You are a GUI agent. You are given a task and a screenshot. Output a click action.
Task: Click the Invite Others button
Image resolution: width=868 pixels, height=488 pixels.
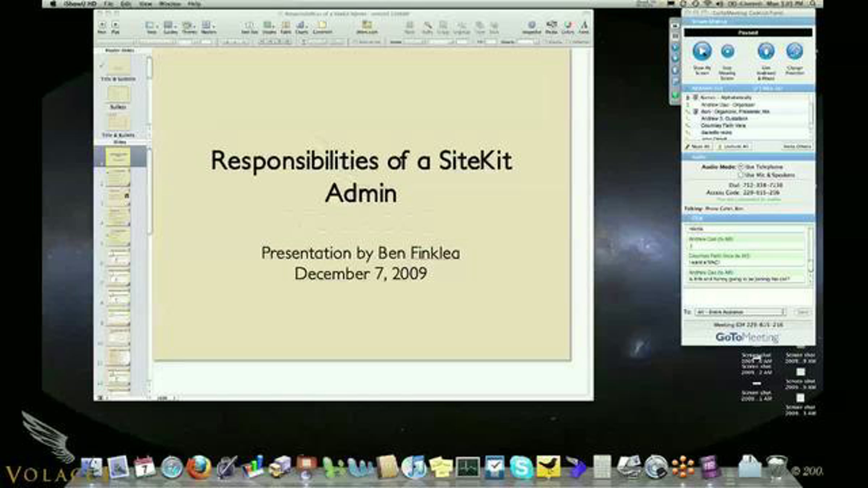click(x=797, y=146)
